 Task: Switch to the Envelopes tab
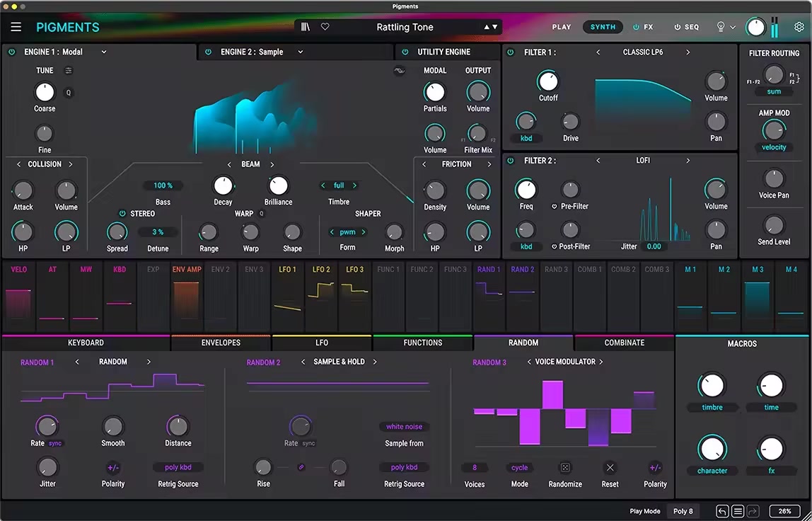click(221, 343)
